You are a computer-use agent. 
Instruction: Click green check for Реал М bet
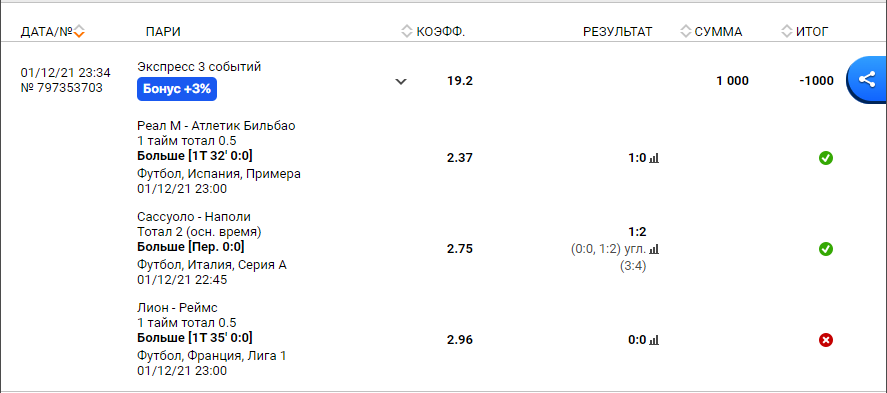(x=826, y=158)
